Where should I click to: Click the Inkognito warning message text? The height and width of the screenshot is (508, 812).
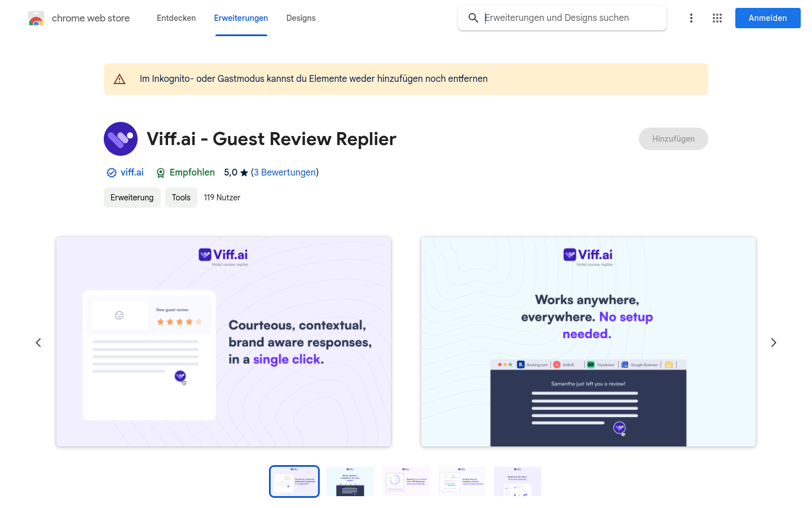coord(314,79)
